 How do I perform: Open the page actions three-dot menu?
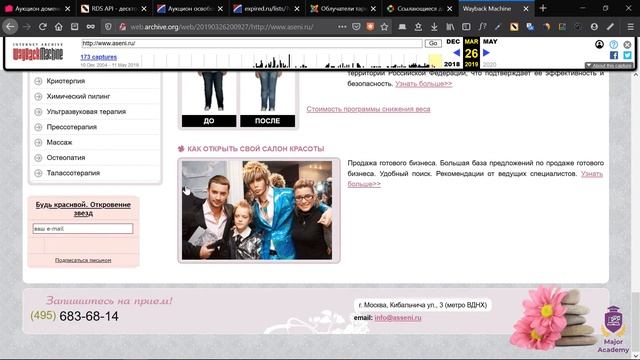(342, 27)
